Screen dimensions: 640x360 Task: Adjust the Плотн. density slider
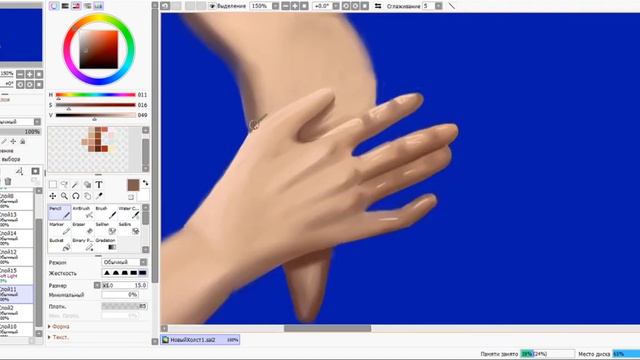pyautogui.click(x=124, y=306)
